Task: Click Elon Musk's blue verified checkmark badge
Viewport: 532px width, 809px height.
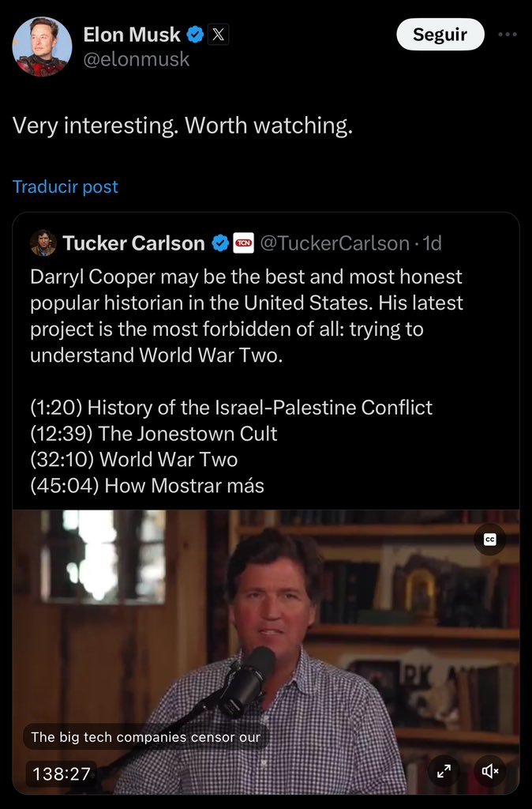Action: 195,35
